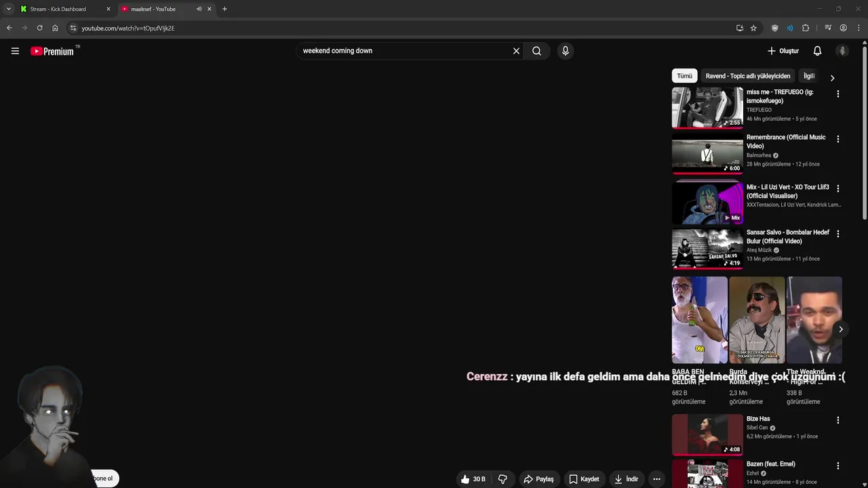Screen dimensions: 868x488
Task: Open the Bize Has video title
Action: coord(758,419)
